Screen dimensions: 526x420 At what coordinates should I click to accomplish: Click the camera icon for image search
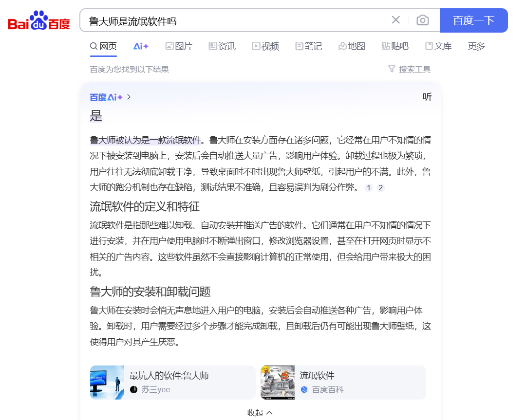click(422, 20)
